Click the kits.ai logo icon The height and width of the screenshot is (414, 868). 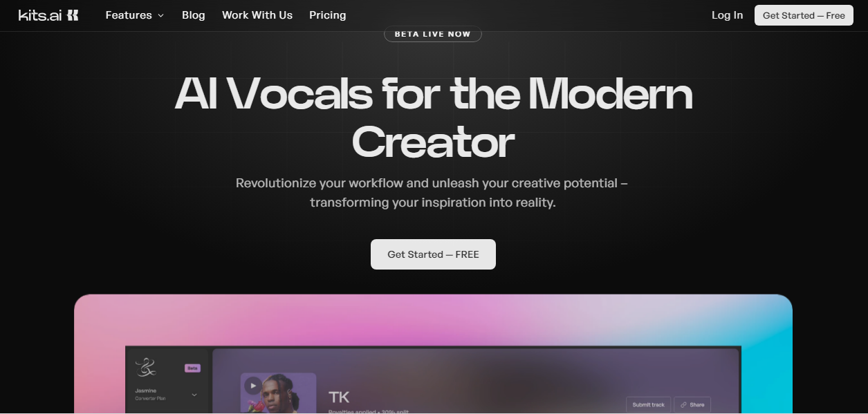pyautogui.click(x=73, y=15)
